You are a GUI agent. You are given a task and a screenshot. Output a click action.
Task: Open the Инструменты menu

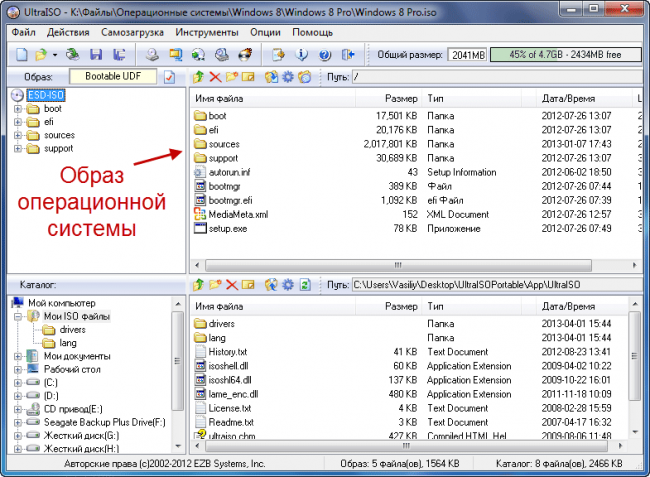tap(206, 32)
